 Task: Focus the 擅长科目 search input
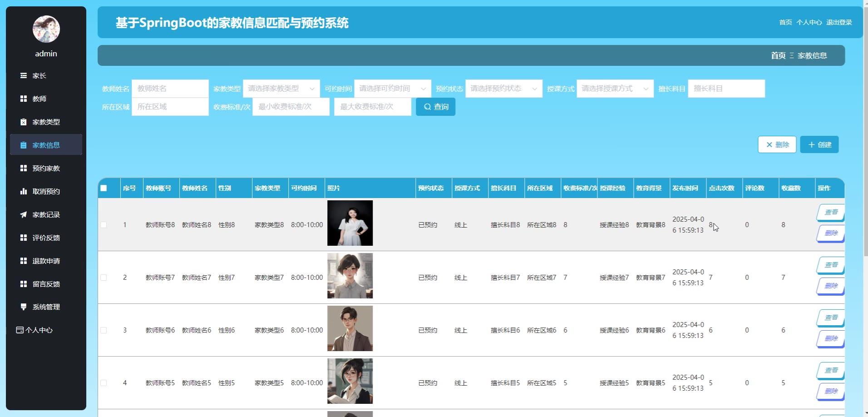tap(726, 89)
